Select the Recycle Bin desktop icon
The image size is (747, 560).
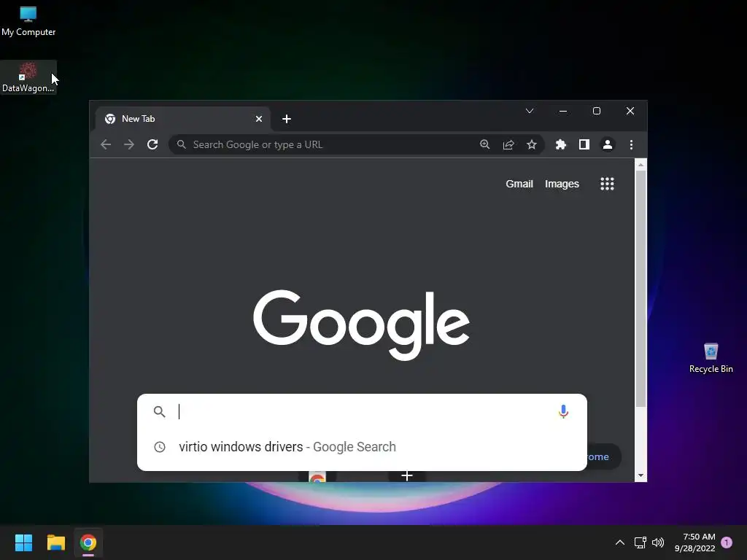[x=711, y=358]
